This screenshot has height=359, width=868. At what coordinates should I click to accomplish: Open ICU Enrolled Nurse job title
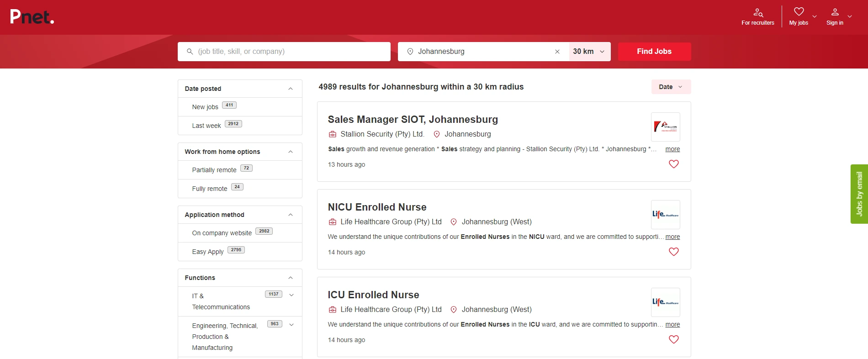tap(374, 295)
